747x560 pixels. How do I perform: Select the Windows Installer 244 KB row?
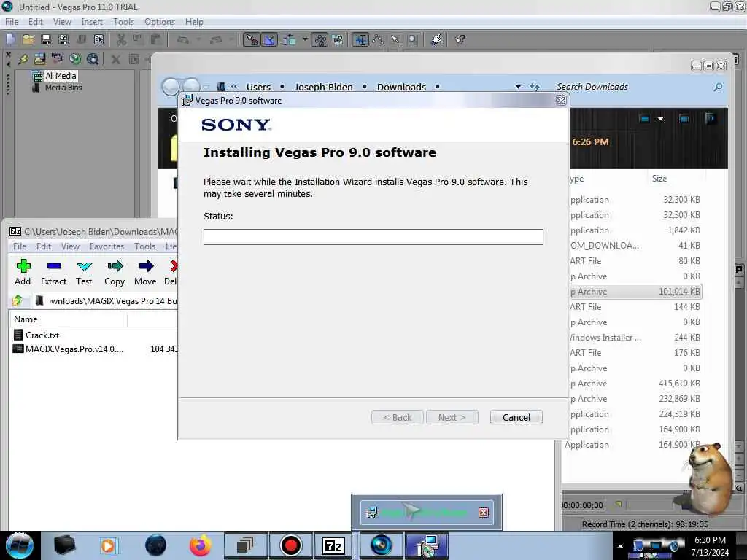click(x=635, y=338)
